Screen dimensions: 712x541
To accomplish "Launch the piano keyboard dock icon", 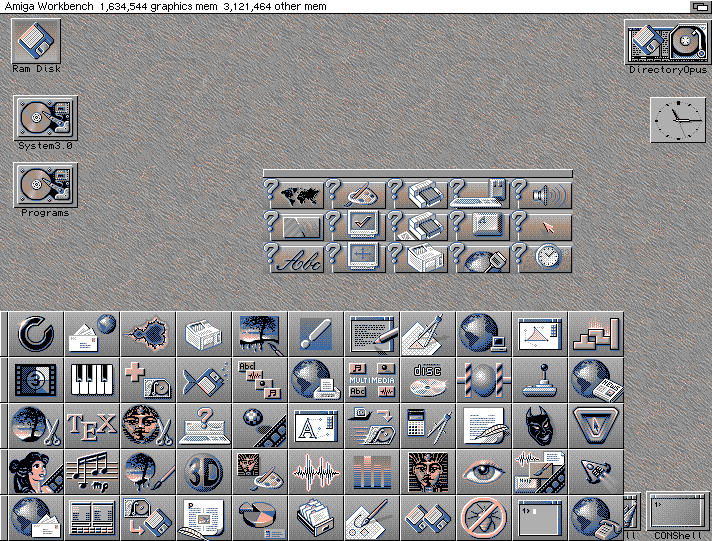I will pos(92,380).
